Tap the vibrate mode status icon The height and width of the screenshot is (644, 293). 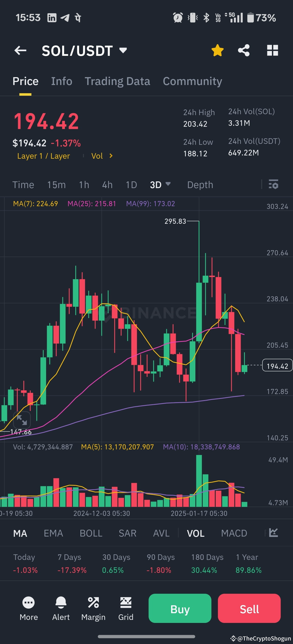[193, 18]
